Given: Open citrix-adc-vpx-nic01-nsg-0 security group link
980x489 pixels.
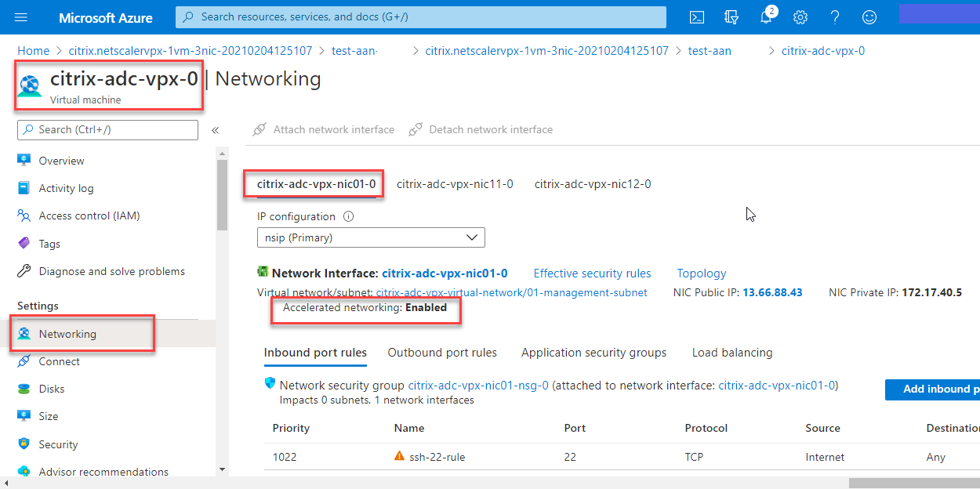Looking at the screenshot, I should point(478,386).
